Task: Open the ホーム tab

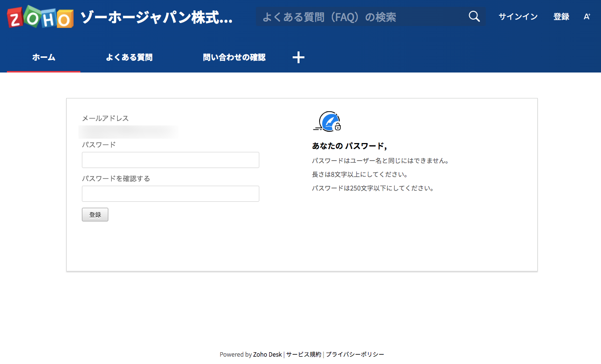Action: [x=44, y=58]
